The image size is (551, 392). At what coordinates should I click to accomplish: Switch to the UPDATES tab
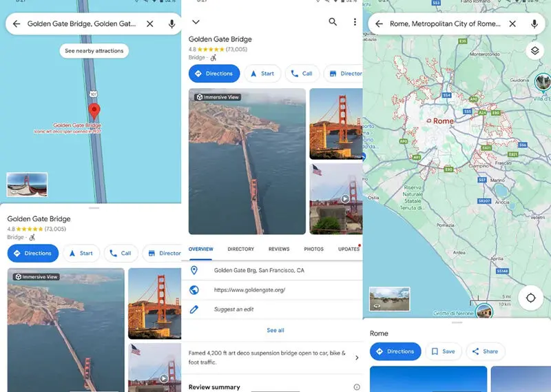(349, 249)
